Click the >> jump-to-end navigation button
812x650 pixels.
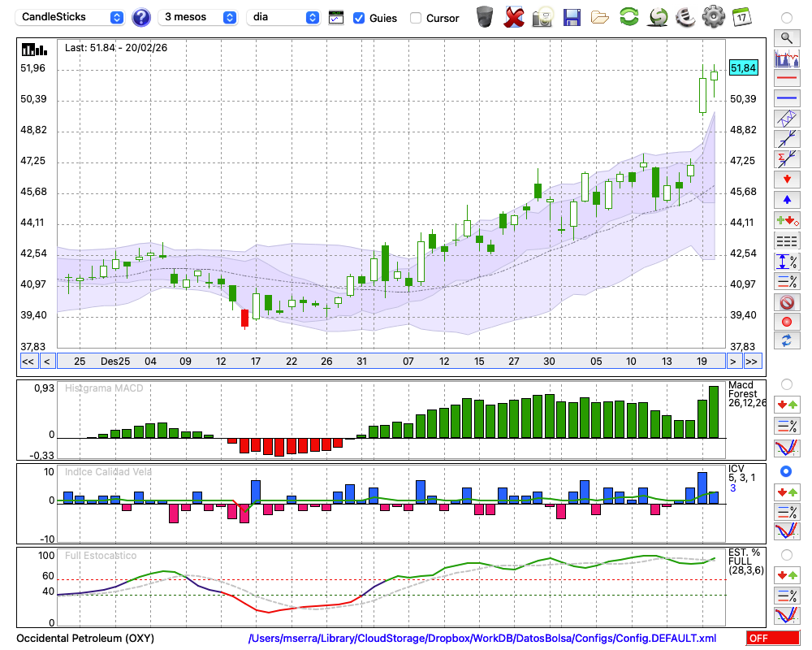click(752, 362)
